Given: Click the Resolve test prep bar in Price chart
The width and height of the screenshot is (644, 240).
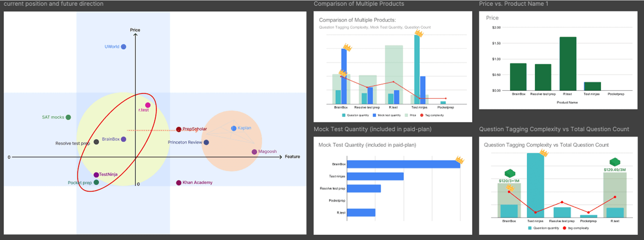Looking at the screenshot, I should [543, 77].
